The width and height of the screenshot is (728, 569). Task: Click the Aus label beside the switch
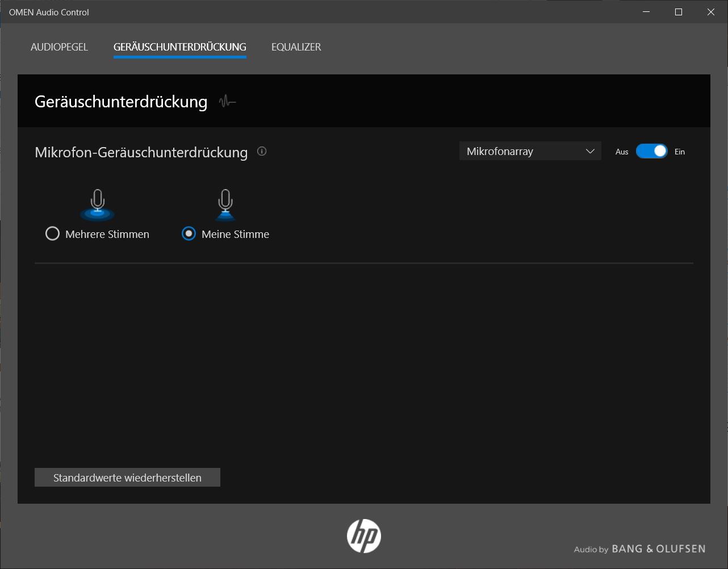click(622, 152)
